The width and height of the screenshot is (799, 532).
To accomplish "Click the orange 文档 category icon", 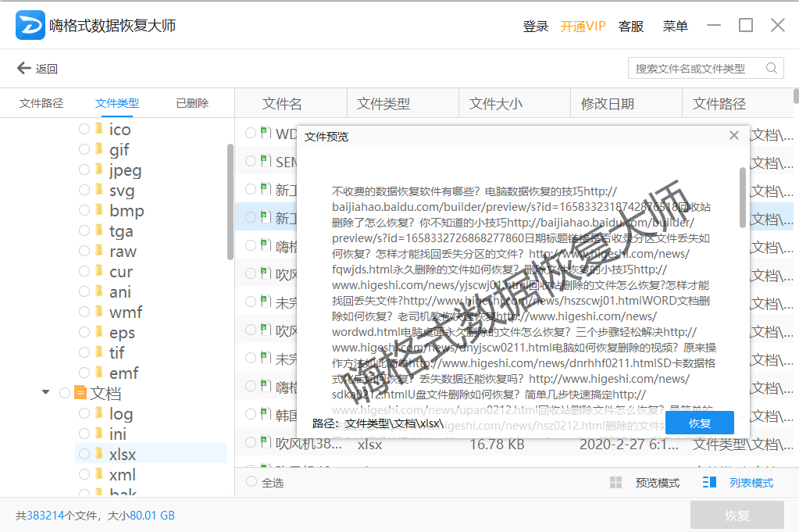I will (80, 392).
